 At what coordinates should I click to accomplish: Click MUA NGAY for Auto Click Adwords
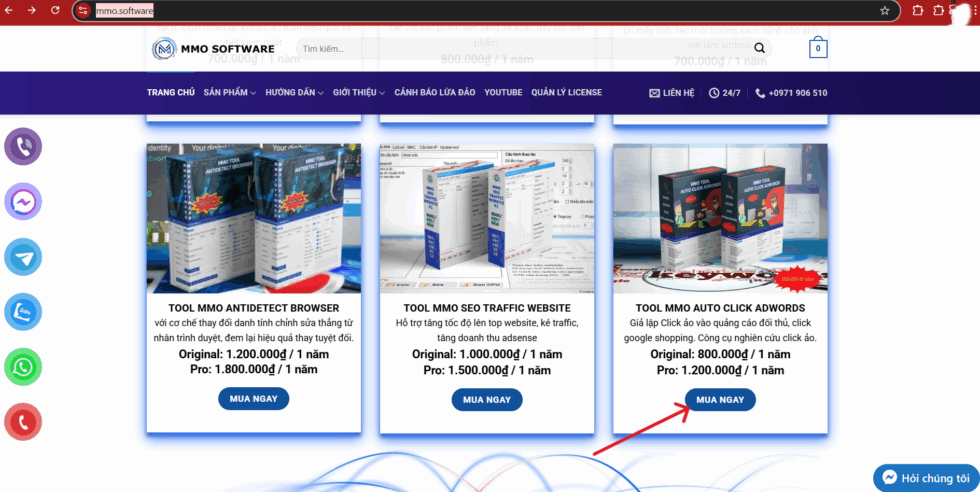click(x=720, y=399)
